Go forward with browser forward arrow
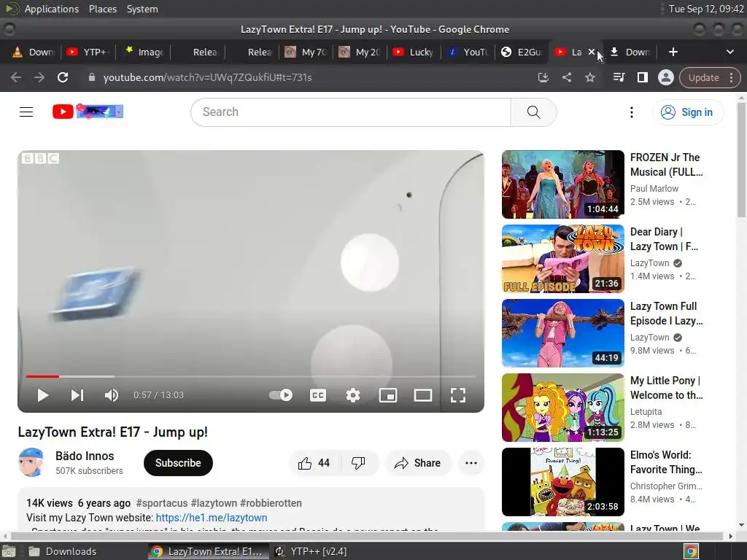The width and height of the screenshot is (747, 560). coord(39,77)
